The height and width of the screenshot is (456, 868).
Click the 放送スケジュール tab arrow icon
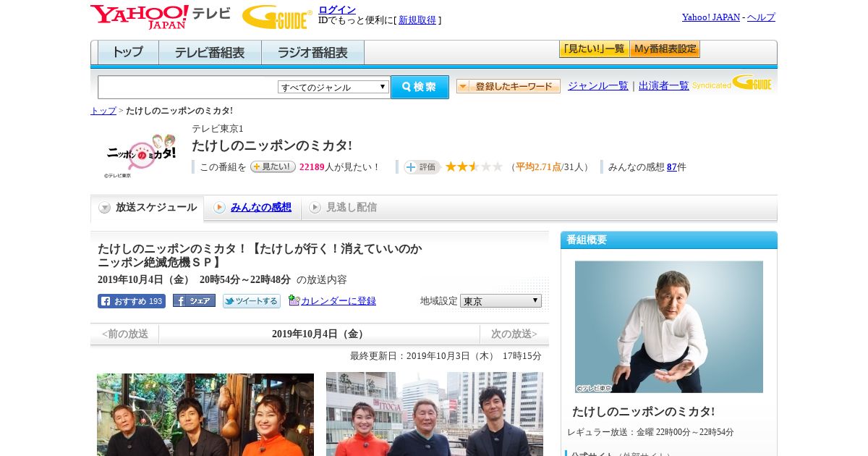pos(105,208)
